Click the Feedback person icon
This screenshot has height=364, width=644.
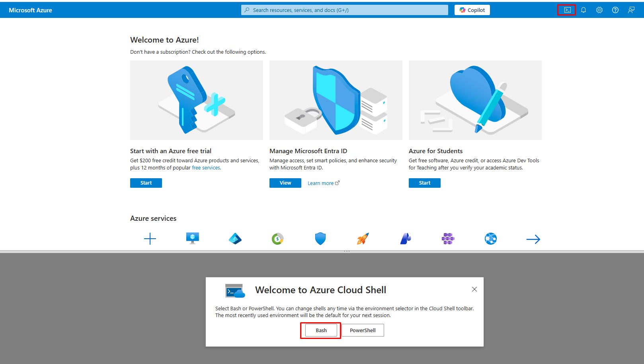click(x=631, y=10)
